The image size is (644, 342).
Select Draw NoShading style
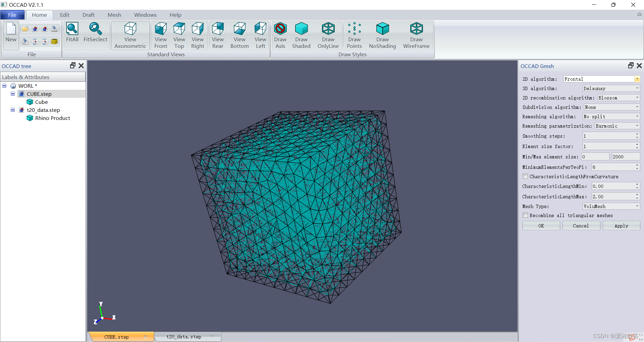382,36
